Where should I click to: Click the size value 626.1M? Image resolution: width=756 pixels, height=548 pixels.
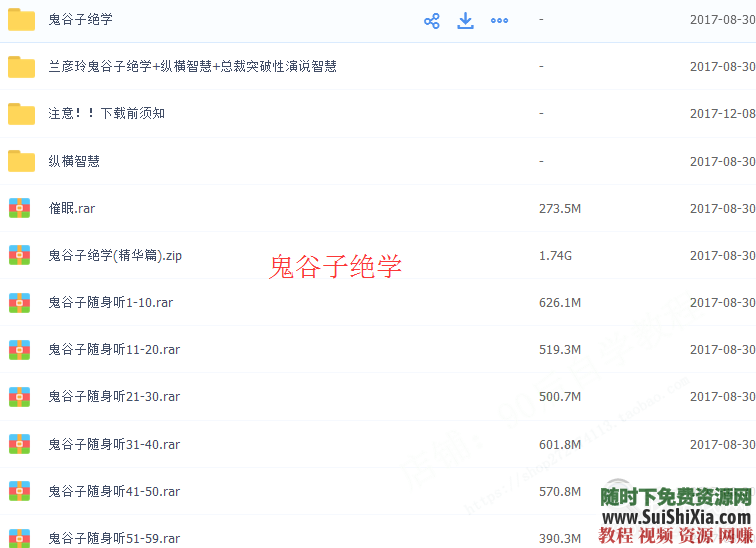pos(560,303)
